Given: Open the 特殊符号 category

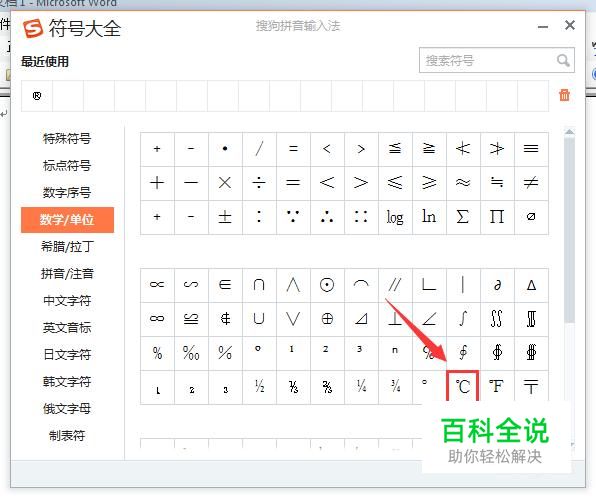Looking at the screenshot, I should pos(67,139).
